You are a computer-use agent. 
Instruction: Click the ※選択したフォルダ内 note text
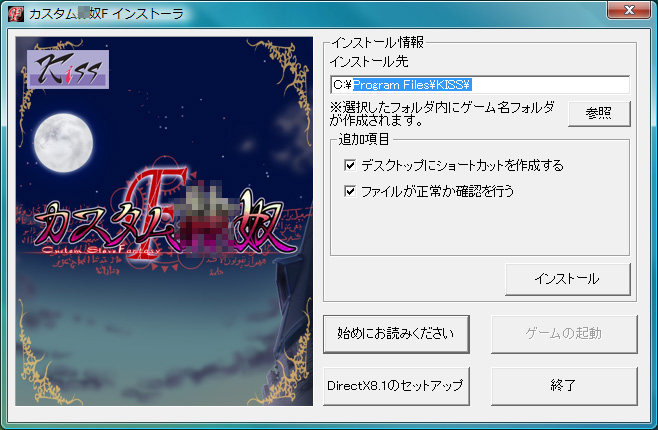tap(441, 114)
